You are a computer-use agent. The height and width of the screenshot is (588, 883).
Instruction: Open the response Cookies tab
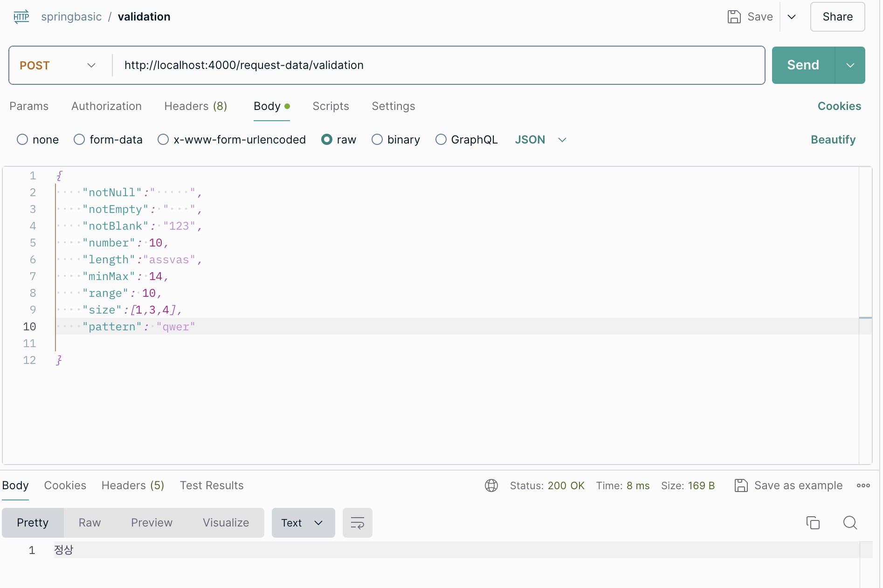pyautogui.click(x=65, y=485)
